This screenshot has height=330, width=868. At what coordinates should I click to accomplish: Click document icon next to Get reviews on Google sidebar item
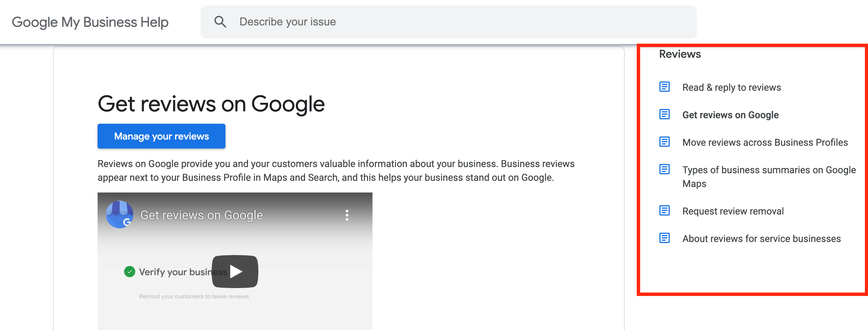665,114
